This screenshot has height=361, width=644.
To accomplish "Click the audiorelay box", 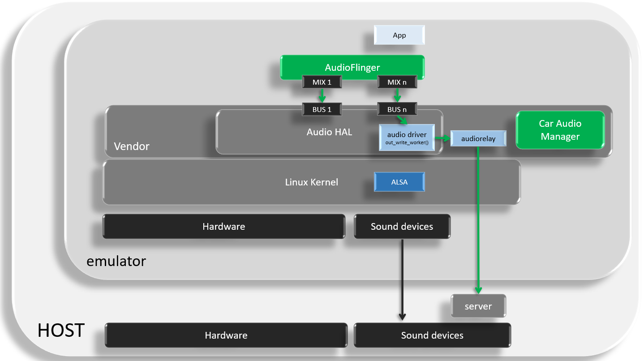I will pyautogui.click(x=478, y=138).
